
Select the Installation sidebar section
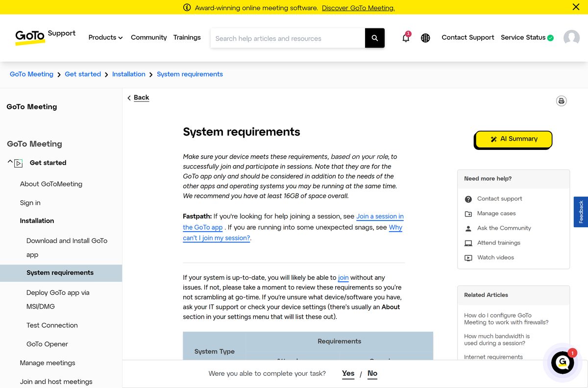click(37, 221)
